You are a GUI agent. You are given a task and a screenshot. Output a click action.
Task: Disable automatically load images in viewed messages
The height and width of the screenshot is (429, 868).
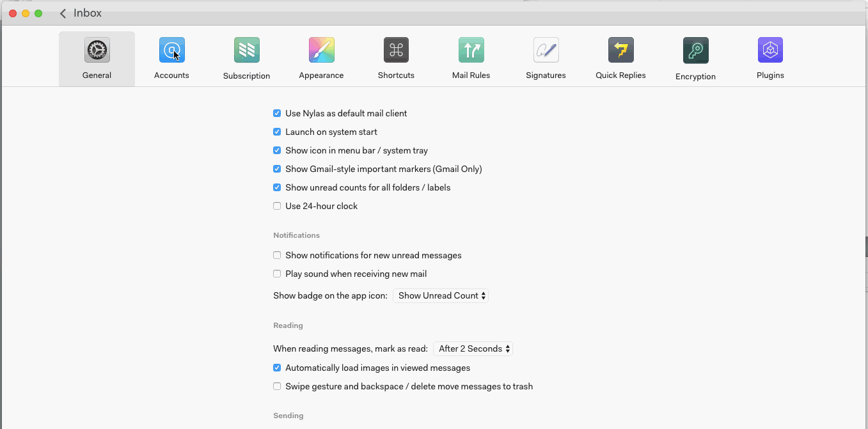coord(277,368)
